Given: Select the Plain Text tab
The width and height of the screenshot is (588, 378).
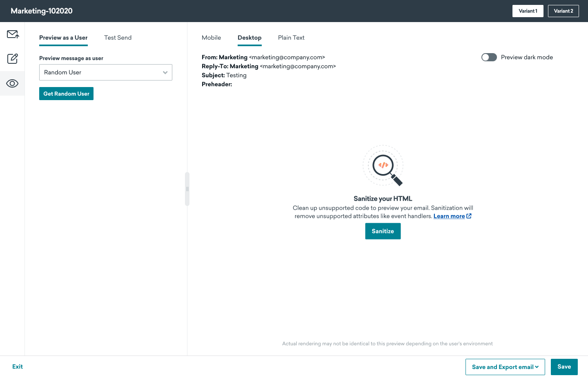Looking at the screenshot, I should point(291,38).
